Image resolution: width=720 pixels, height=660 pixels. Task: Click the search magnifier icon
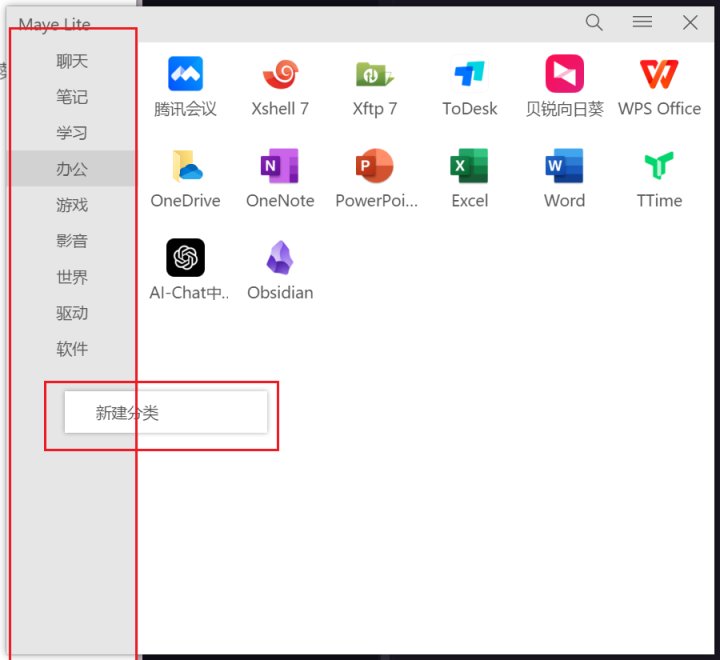594,22
